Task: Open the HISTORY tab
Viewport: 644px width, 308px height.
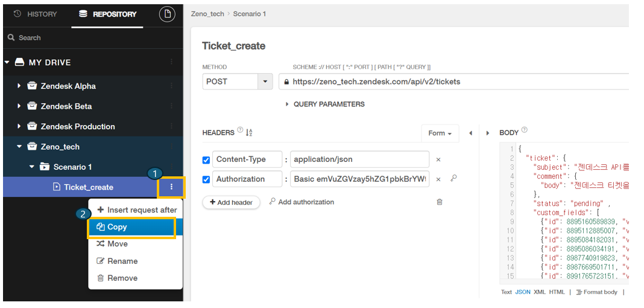Action: click(36, 14)
